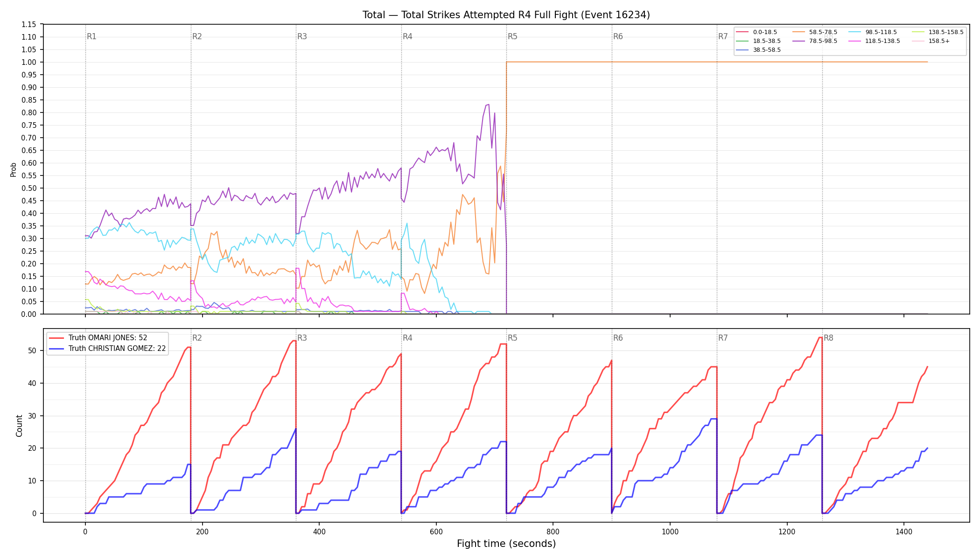
Task: Click the R6 round label in the probability chart
Action: 618,36
